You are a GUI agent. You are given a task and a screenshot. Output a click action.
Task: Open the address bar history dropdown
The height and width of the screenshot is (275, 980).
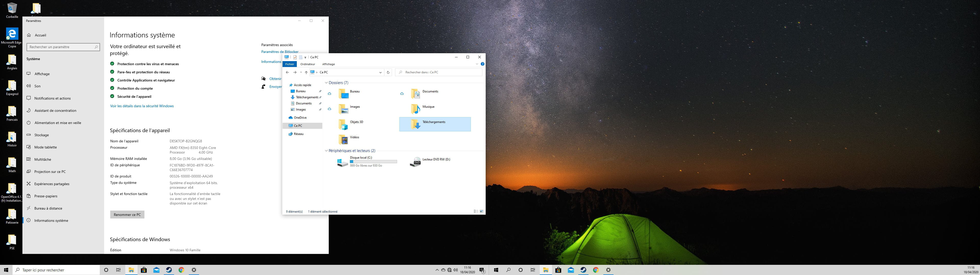[380, 72]
